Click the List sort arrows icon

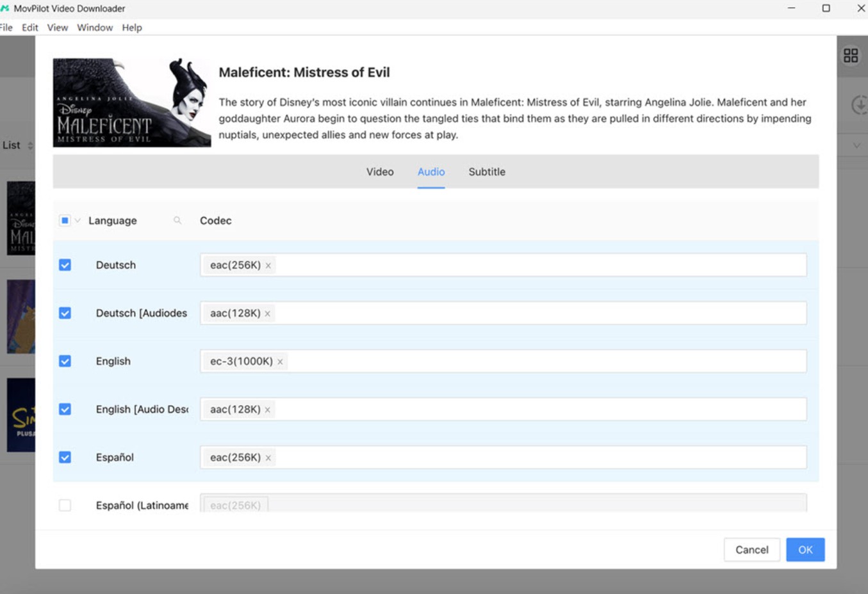30,146
